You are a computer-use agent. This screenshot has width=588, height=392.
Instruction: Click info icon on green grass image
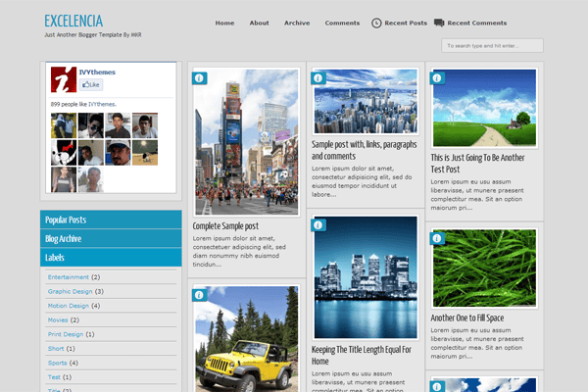click(437, 238)
